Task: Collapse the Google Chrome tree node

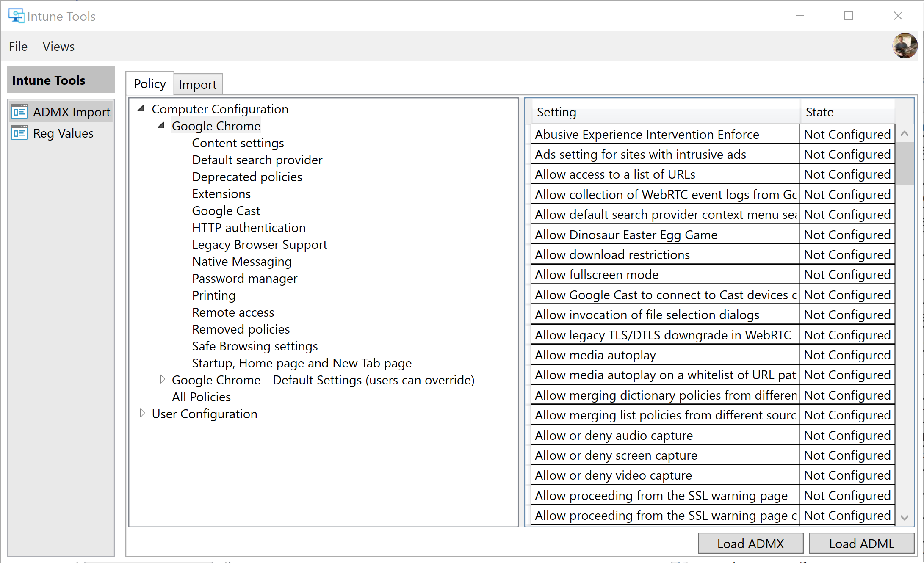Action: click(x=161, y=126)
